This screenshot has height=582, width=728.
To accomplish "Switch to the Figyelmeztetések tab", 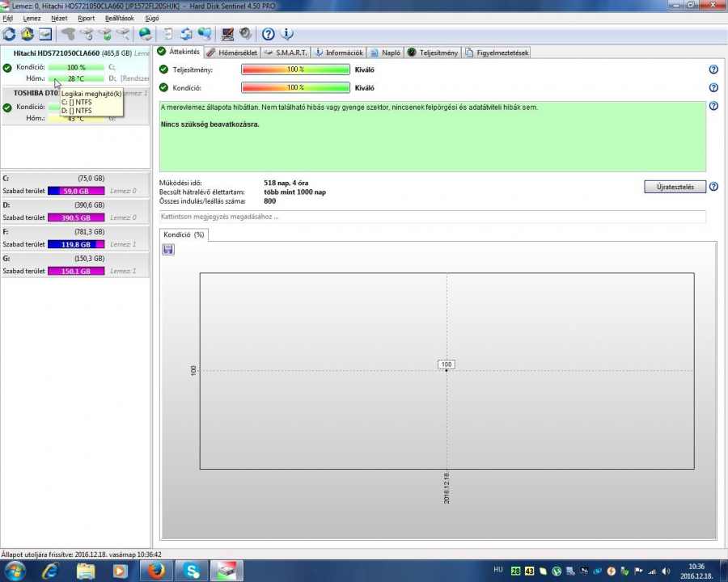I will 497,53.
